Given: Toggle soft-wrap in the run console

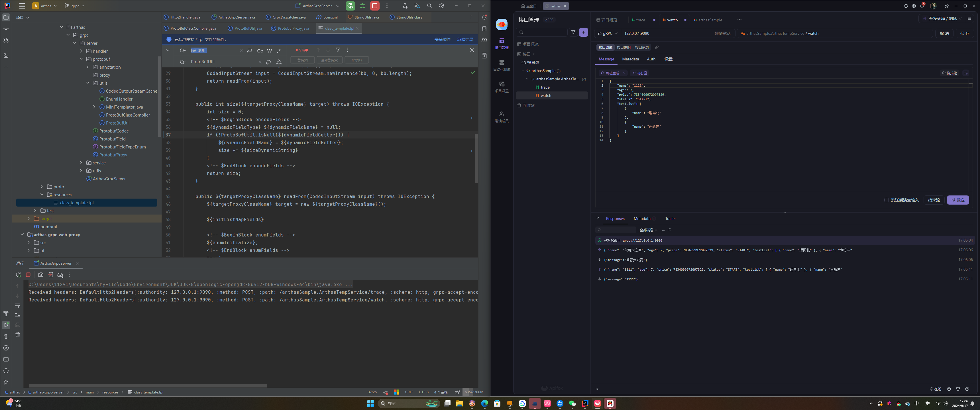Looking at the screenshot, I should click(x=17, y=305).
